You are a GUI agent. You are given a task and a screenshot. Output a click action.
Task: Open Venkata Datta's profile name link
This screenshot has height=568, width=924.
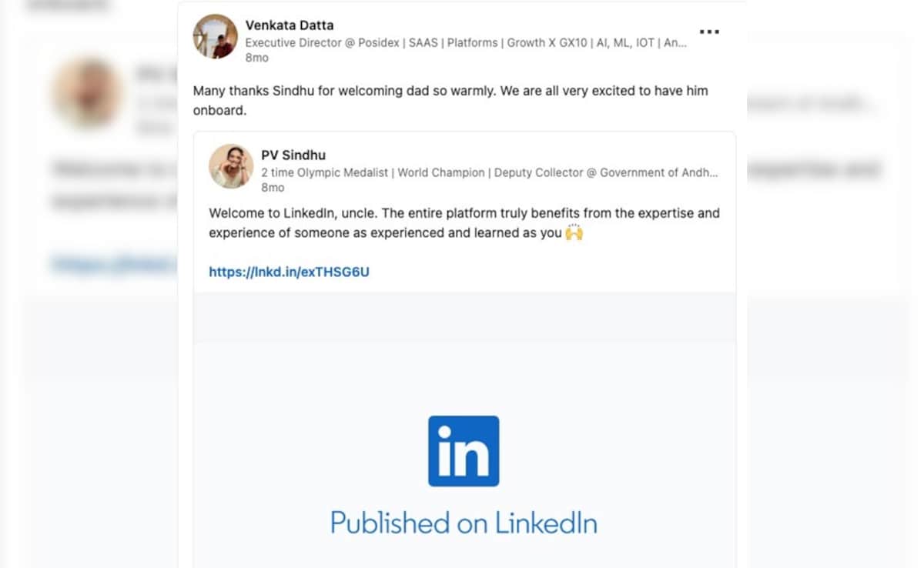289,25
